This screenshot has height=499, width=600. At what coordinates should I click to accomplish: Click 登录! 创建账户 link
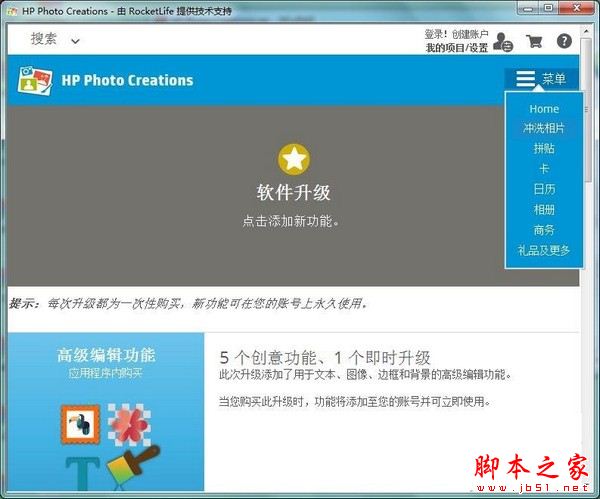pyautogui.click(x=456, y=34)
